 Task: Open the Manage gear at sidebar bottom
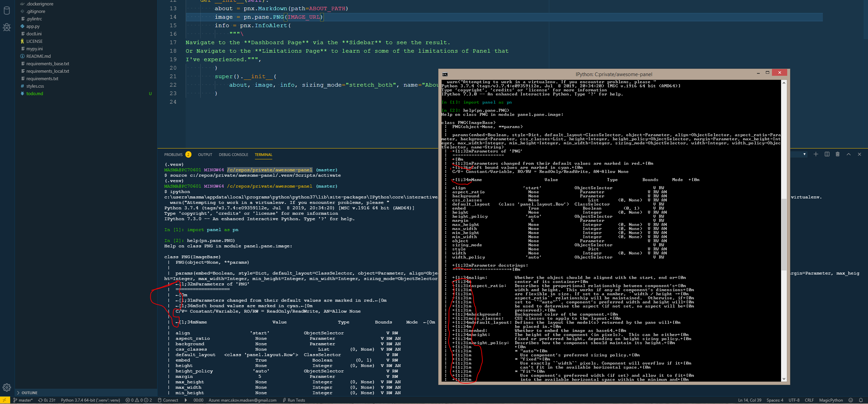coord(7,387)
